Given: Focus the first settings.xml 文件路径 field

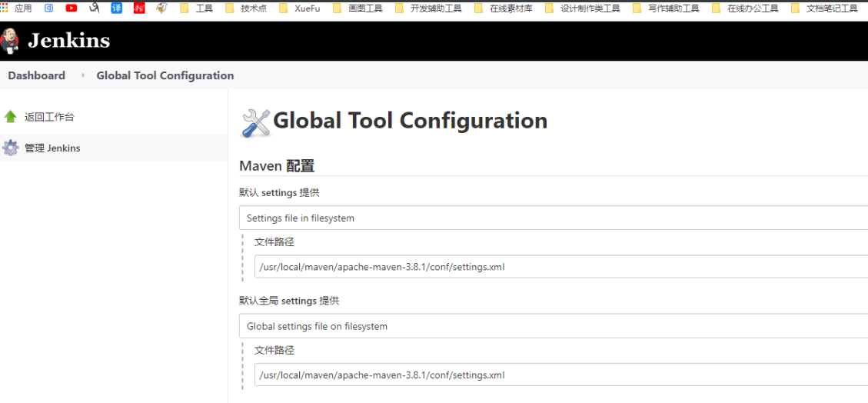Looking at the screenshot, I should pos(560,267).
